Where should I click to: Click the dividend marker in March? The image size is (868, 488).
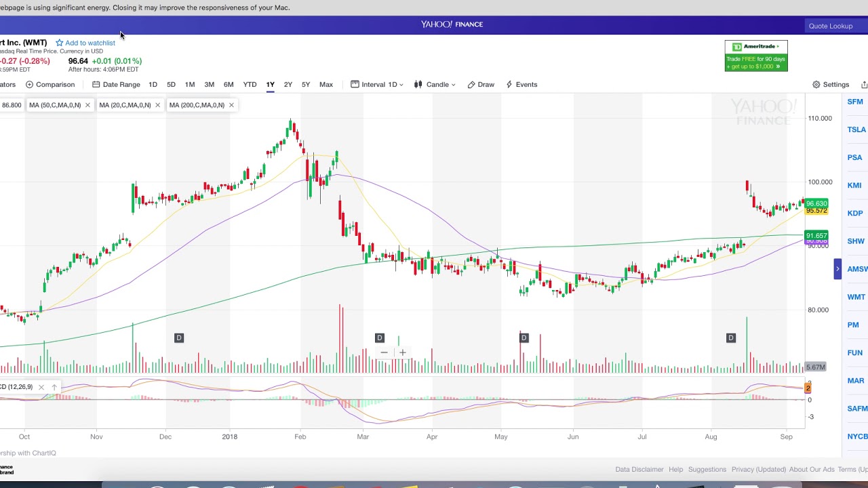(380, 338)
